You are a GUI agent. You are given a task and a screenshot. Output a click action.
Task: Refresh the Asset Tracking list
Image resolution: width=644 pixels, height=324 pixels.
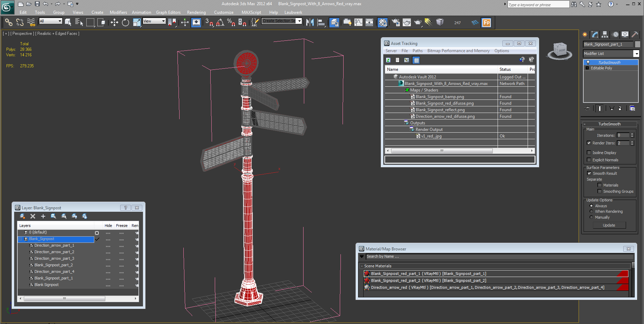point(388,60)
